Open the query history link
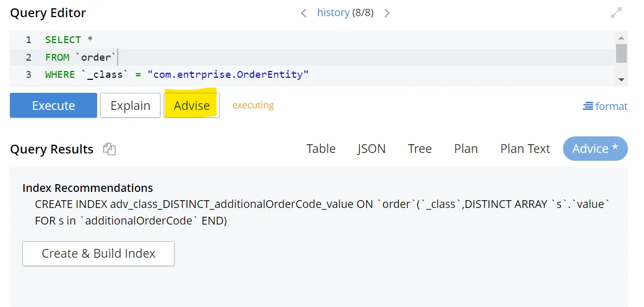 point(333,12)
